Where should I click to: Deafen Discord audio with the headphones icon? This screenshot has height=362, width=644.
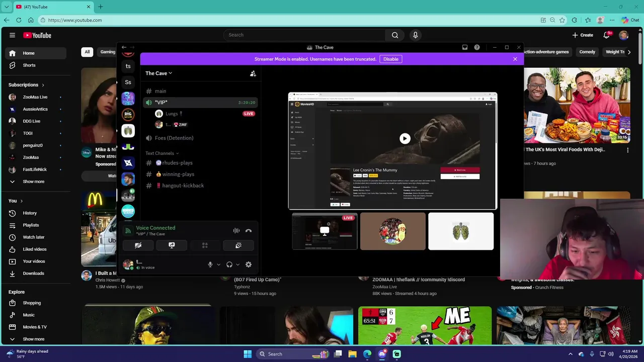point(229,264)
